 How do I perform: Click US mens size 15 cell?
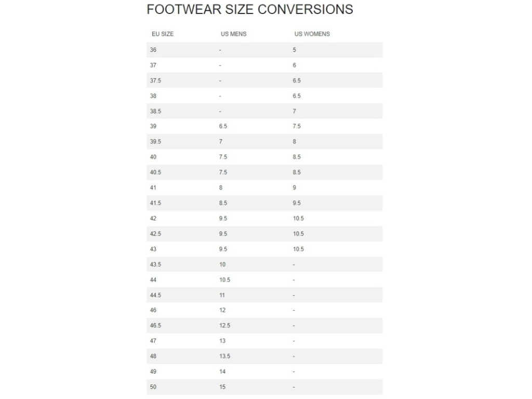click(x=222, y=387)
